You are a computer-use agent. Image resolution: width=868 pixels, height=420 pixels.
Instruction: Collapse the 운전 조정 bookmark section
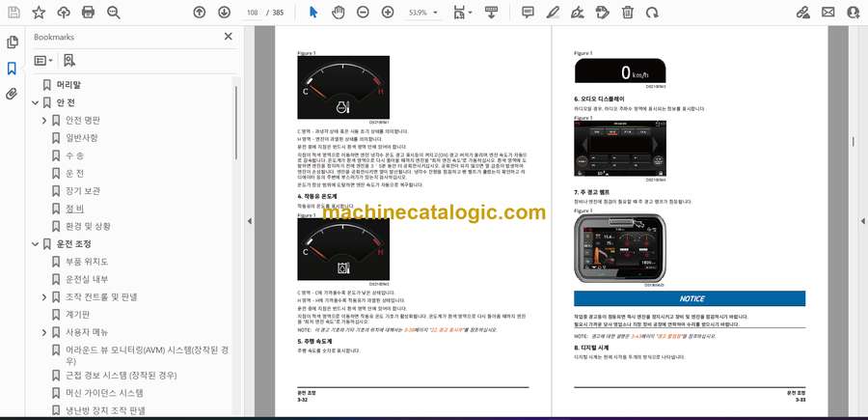click(x=36, y=244)
